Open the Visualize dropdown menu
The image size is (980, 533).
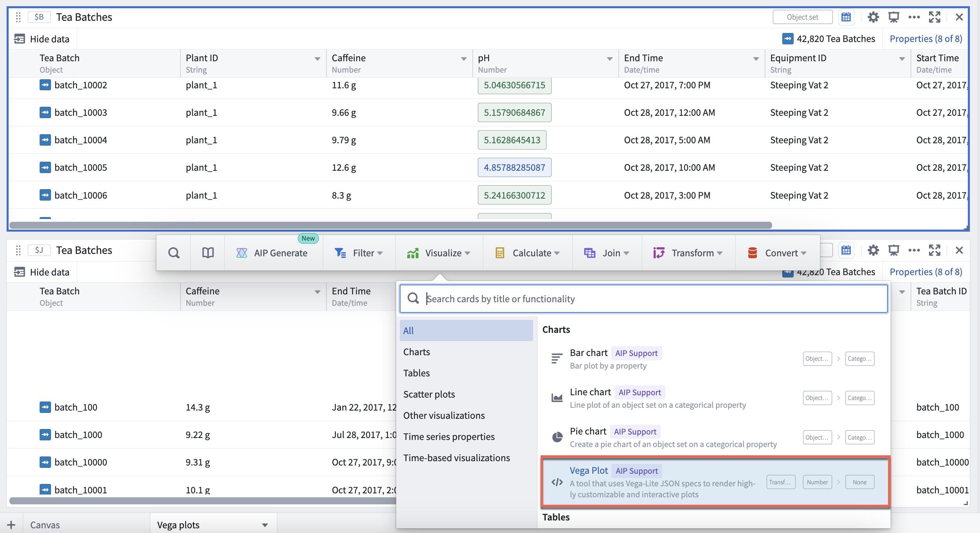click(x=439, y=253)
